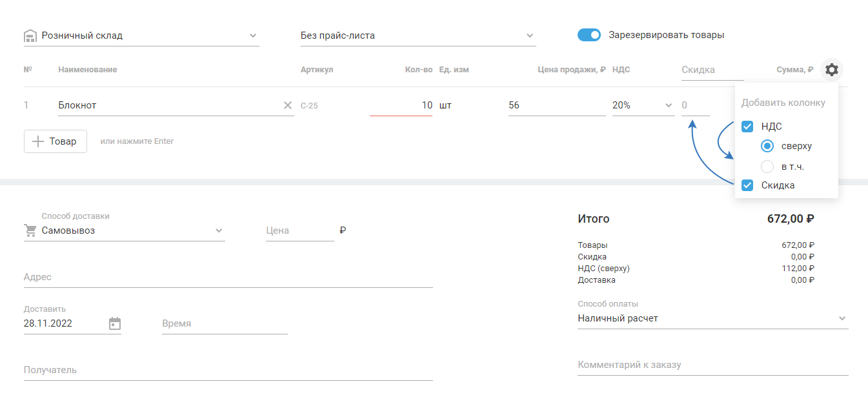This screenshot has height=408, width=868.
Task: Click the warehouse icon next to Розничный склад
Action: pos(30,36)
